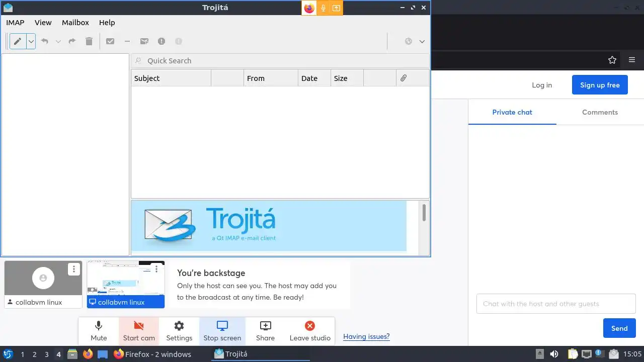
Task: Click the minus toolbar icon in Trojitá
Action: (x=127, y=41)
